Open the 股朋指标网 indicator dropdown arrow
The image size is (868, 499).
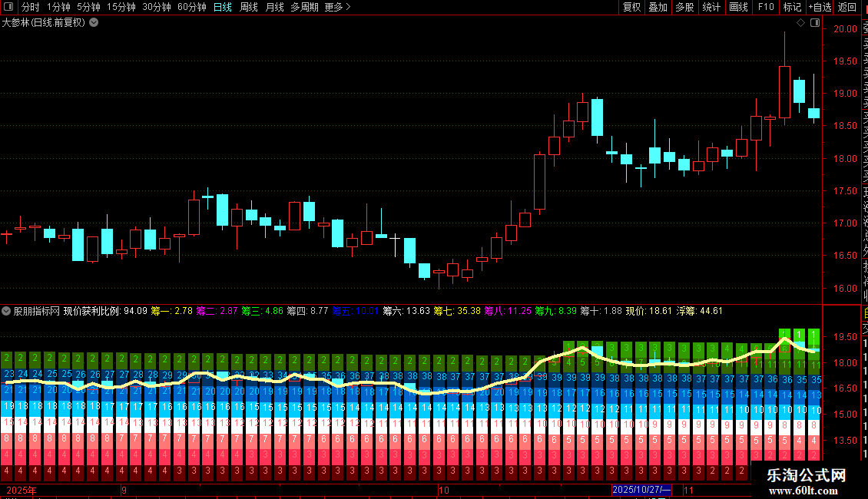tap(6, 311)
